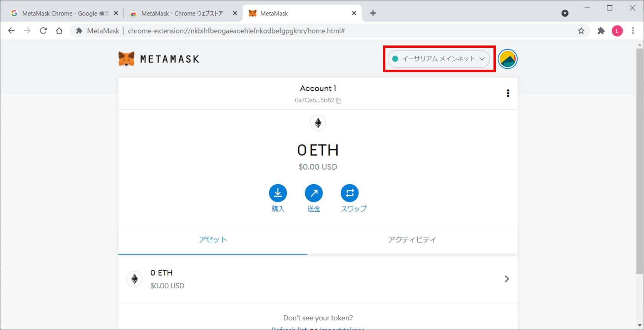Open Chrome extensions puzzle menu
Viewport: 644px width, 330px height.
[x=601, y=31]
